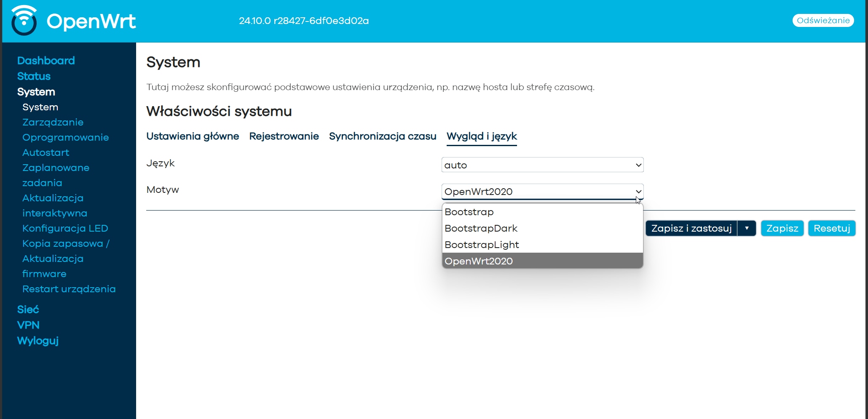868x419 pixels.
Task: Open the Język language dropdown
Action: coord(542,165)
